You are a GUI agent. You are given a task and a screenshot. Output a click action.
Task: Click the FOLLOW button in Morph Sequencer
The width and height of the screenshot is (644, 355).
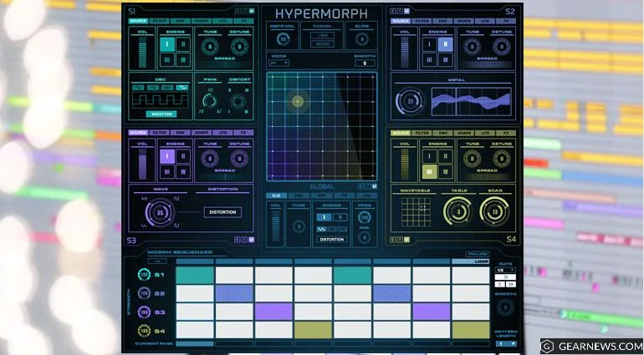(x=478, y=254)
